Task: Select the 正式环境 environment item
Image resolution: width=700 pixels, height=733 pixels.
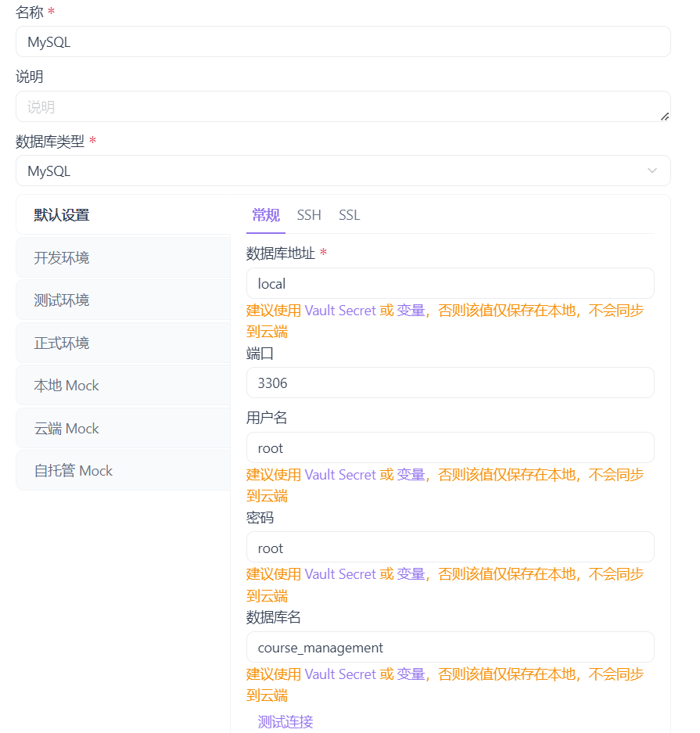Action: pos(124,343)
